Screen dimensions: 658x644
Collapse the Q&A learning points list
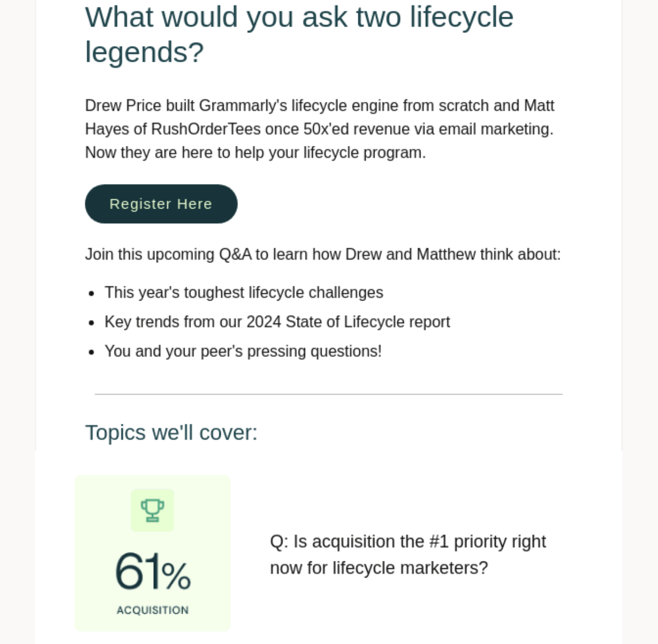[x=323, y=254]
